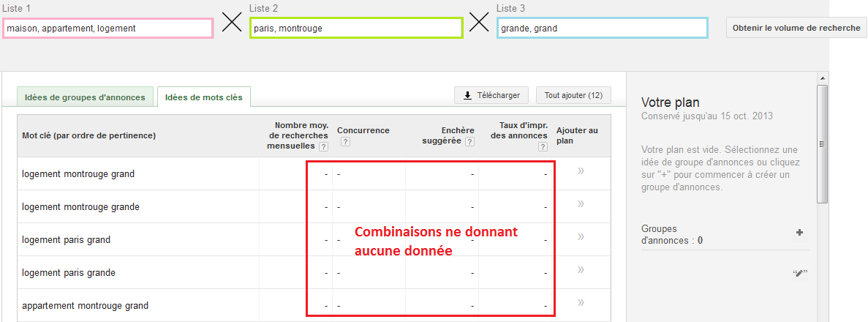
Task: Click Tout ajouter (12) button
Action: pos(573,95)
